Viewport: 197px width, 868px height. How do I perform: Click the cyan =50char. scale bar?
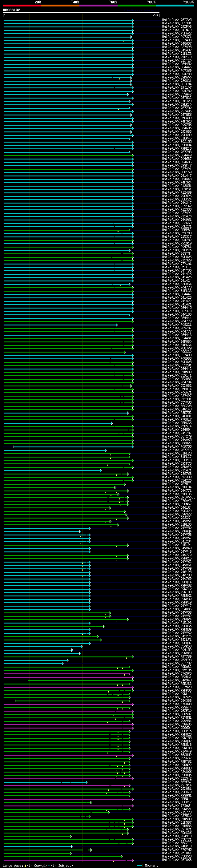139,866
